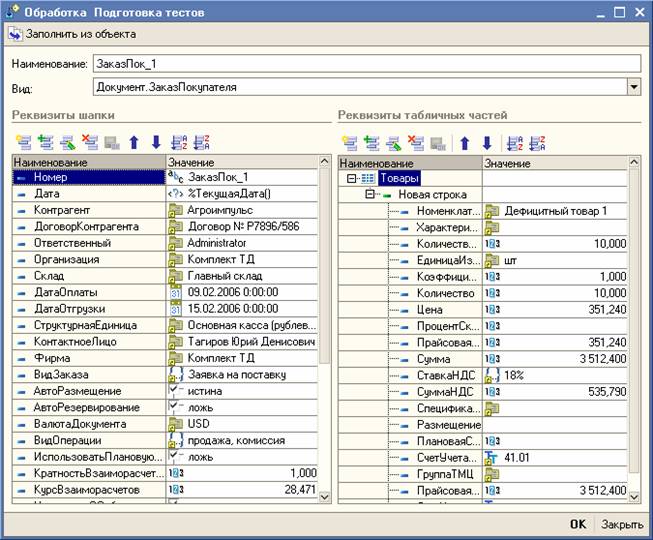
Task: Click scroll up arrow of left table
Action: pyautogui.click(x=324, y=162)
